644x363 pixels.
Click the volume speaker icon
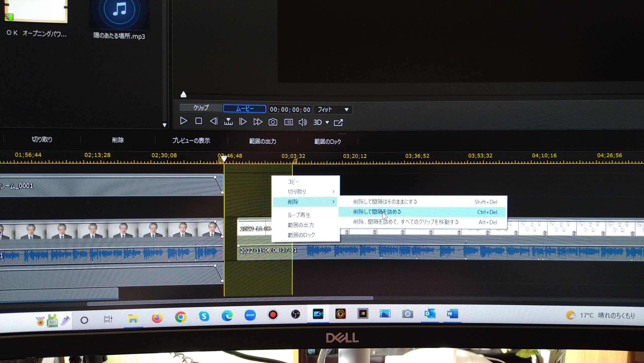click(x=303, y=123)
